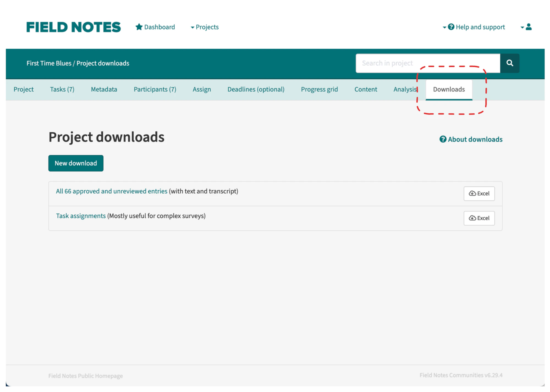Go to the Progress grid tab
550x392 pixels.
click(319, 89)
